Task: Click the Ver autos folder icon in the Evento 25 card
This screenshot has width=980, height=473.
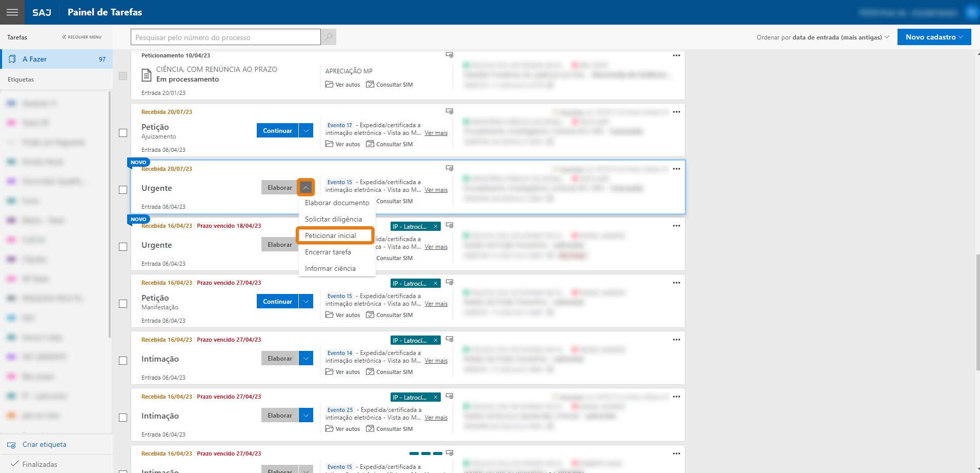Action: click(x=330, y=429)
